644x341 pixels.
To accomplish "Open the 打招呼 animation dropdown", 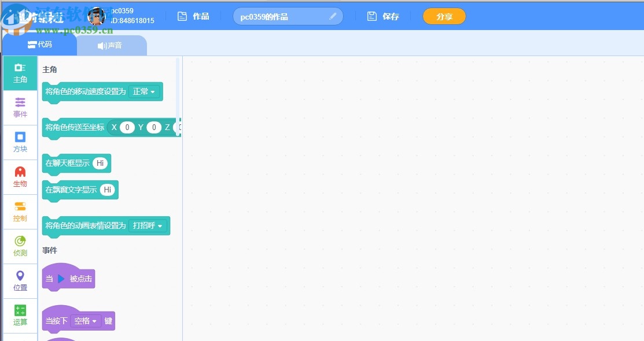I will 148,225.
